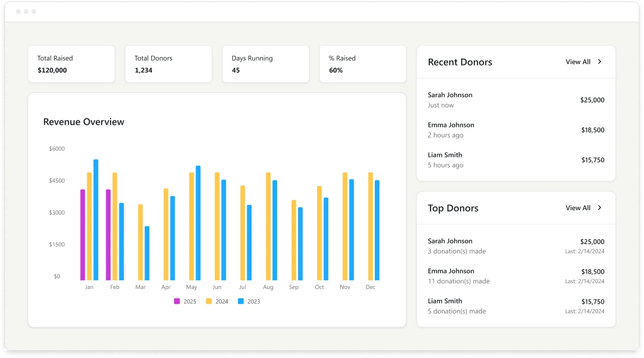Click the chevron arrow beside Recent Donors View All

[599, 62]
